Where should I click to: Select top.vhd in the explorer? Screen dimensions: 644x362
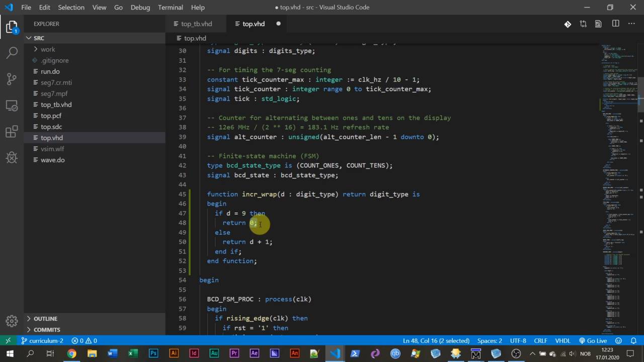pos(95,138)
